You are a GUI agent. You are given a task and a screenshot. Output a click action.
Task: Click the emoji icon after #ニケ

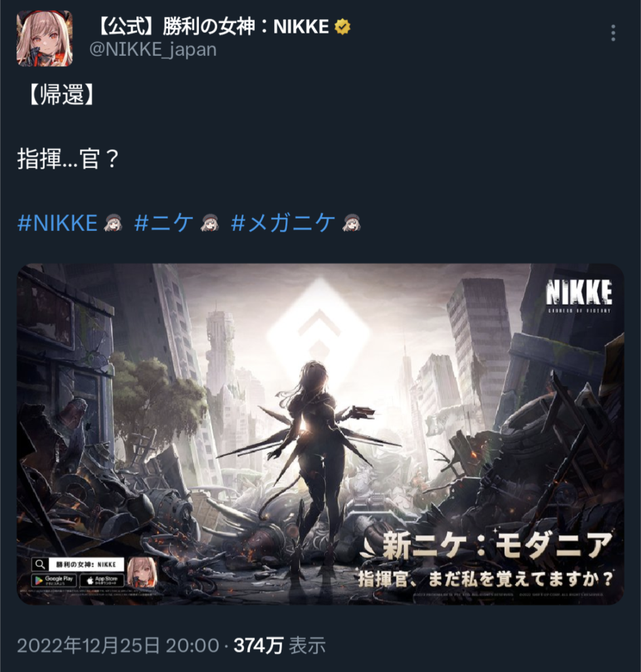[209, 223]
